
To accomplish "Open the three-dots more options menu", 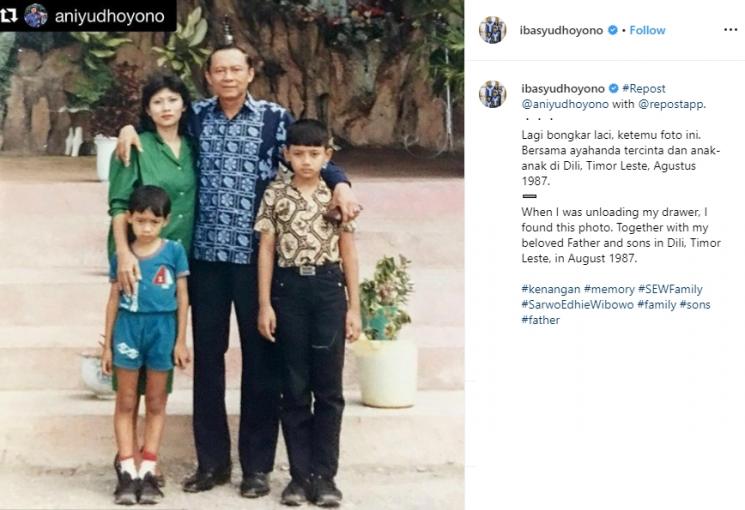I will click(730, 30).
